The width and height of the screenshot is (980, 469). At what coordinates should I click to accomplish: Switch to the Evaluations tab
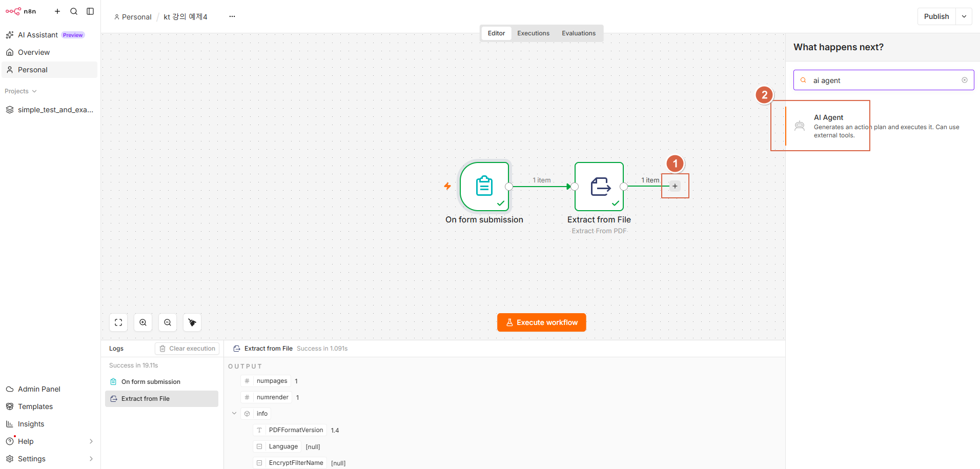point(579,33)
